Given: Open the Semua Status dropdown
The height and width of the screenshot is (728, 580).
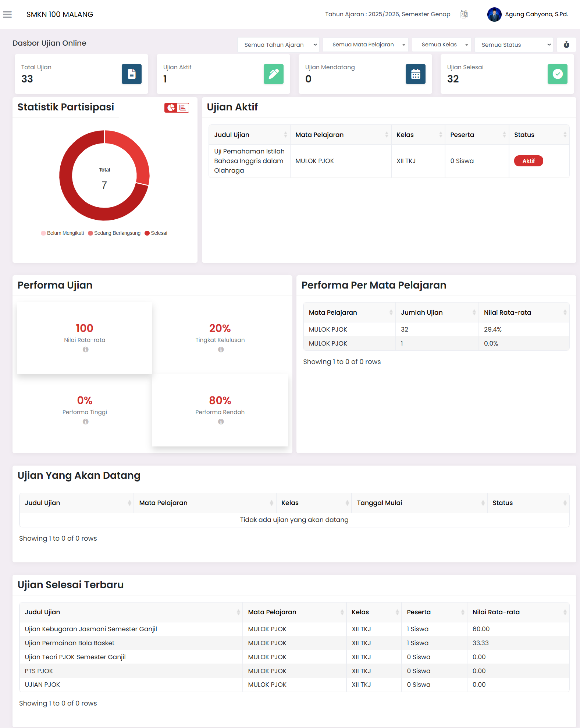Looking at the screenshot, I should (x=513, y=45).
